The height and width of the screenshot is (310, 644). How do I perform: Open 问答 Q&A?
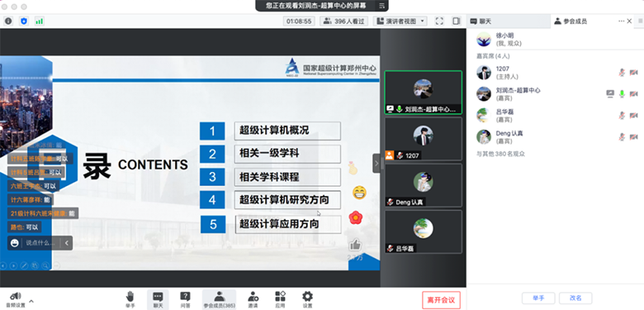click(185, 300)
